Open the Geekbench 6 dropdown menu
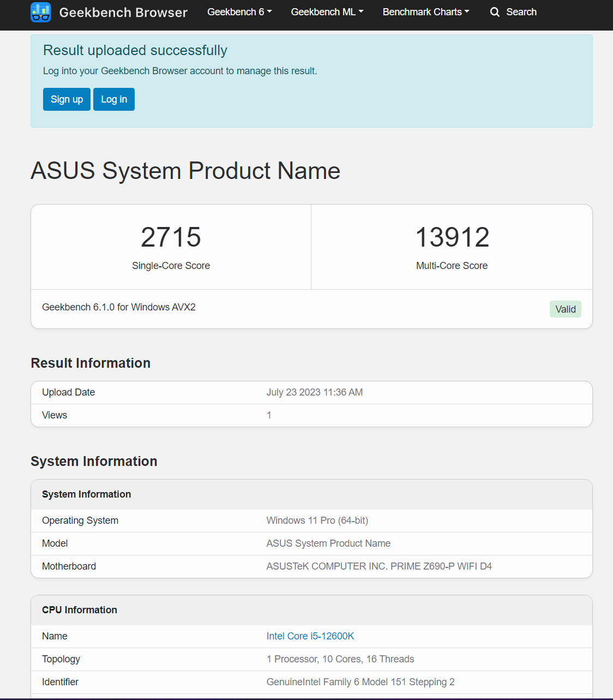This screenshot has height=700, width=613. [239, 12]
